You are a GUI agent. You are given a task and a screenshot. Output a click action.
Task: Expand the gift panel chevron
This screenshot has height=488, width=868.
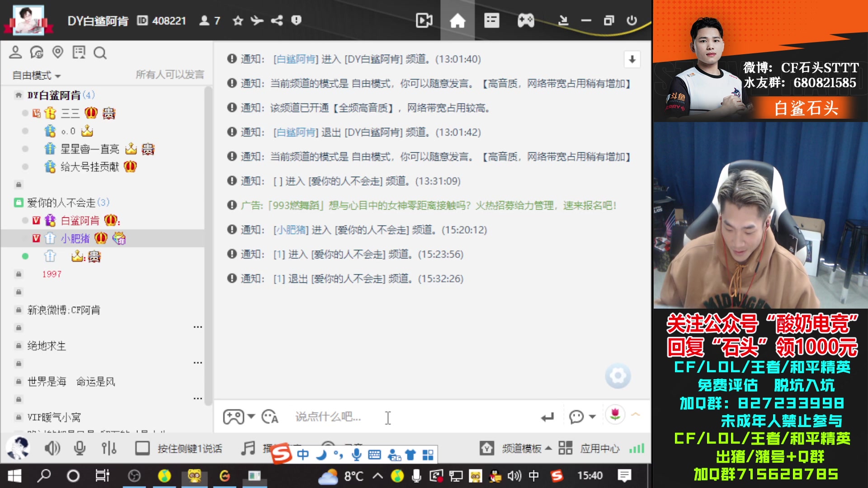(636, 414)
